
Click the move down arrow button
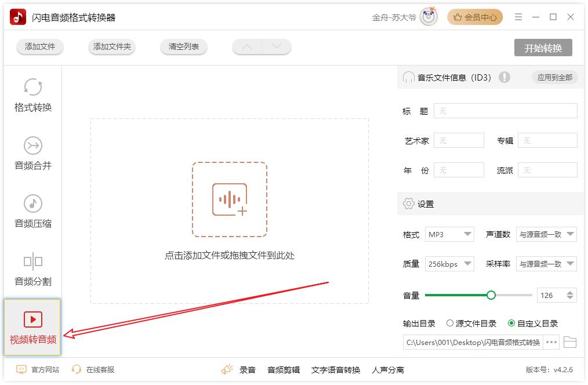pyautogui.click(x=276, y=47)
